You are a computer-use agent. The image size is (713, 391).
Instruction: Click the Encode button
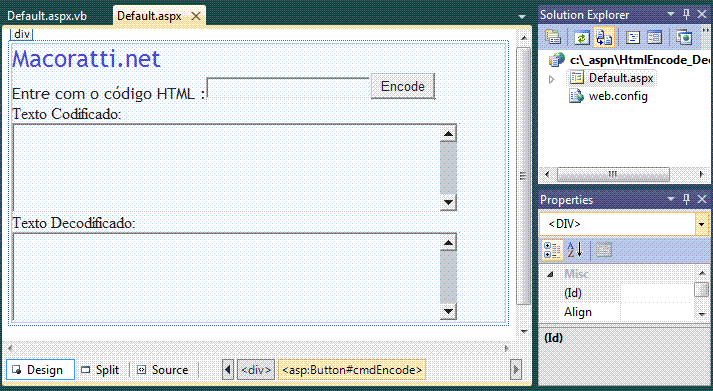403,86
